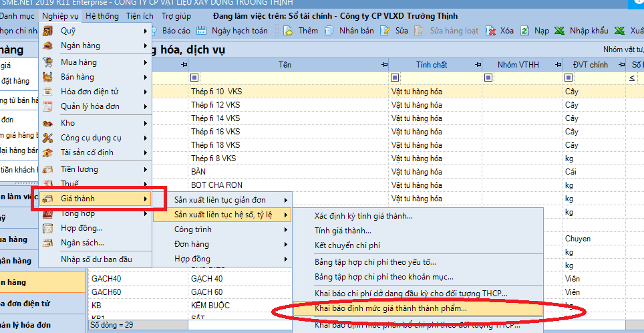Click the Quản lý hóa đơn menu icon
The width and height of the screenshot is (644, 333).
pyautogui.click(x=48, y=106)
